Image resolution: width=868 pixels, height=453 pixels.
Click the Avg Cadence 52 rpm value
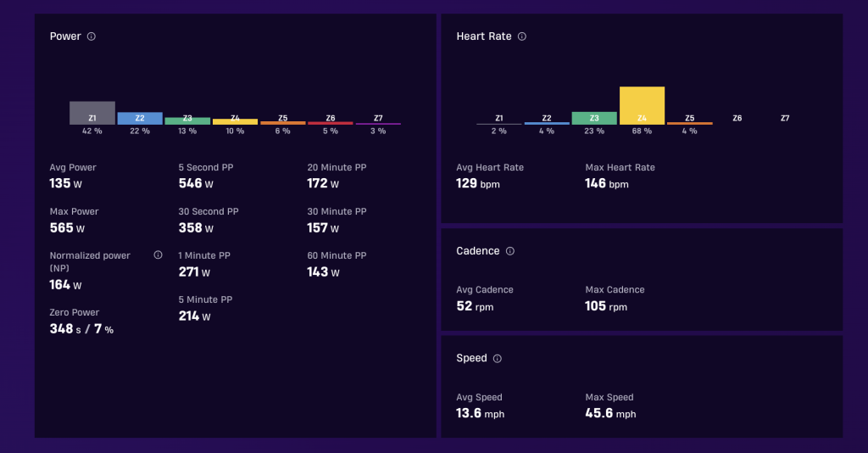click(475, 307)
